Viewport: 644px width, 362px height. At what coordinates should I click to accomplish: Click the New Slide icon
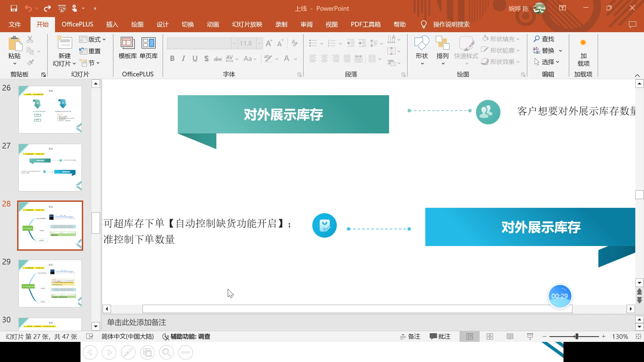click(x=64, y=44)
